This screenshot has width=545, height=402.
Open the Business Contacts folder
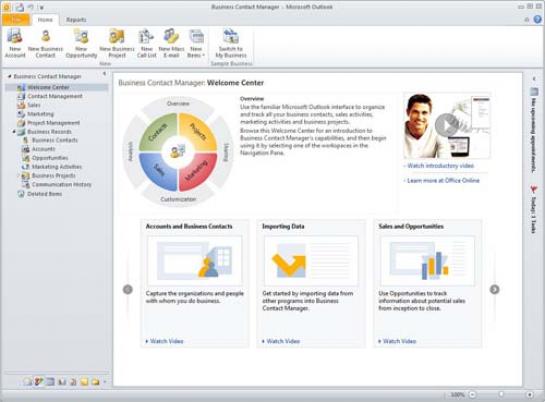click(x=55, y=140)
